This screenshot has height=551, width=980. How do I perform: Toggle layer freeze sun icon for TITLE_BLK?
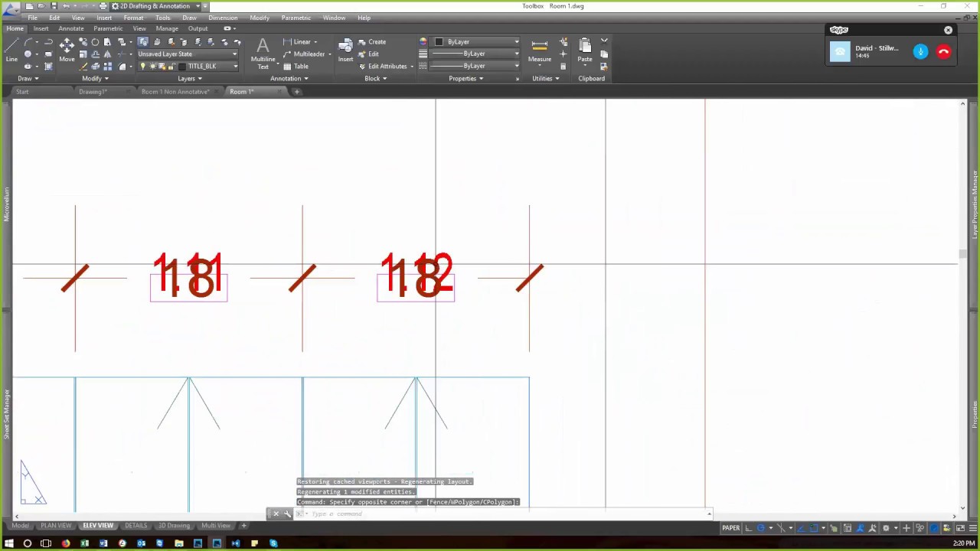click(152, 67)
